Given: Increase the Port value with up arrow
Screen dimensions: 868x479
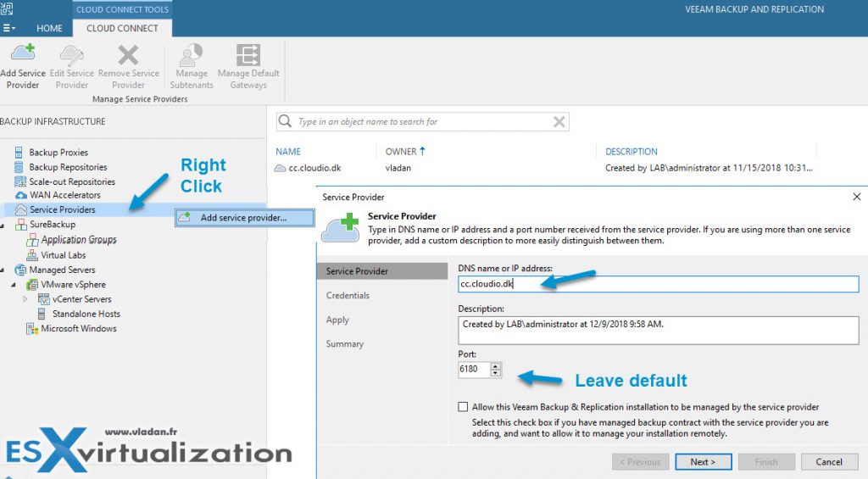Looking at the screenshot, I should [496, 365].
